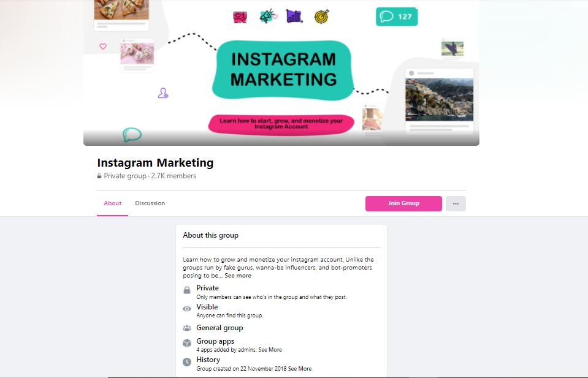Switch to the About tab

point(112,203)
